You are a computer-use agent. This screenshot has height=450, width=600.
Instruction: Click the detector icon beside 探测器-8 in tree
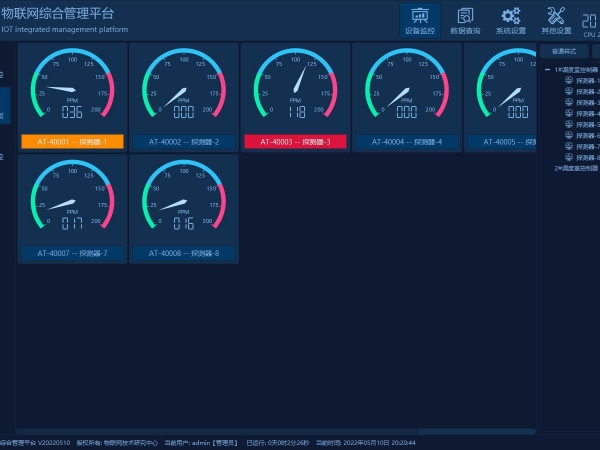570,157
